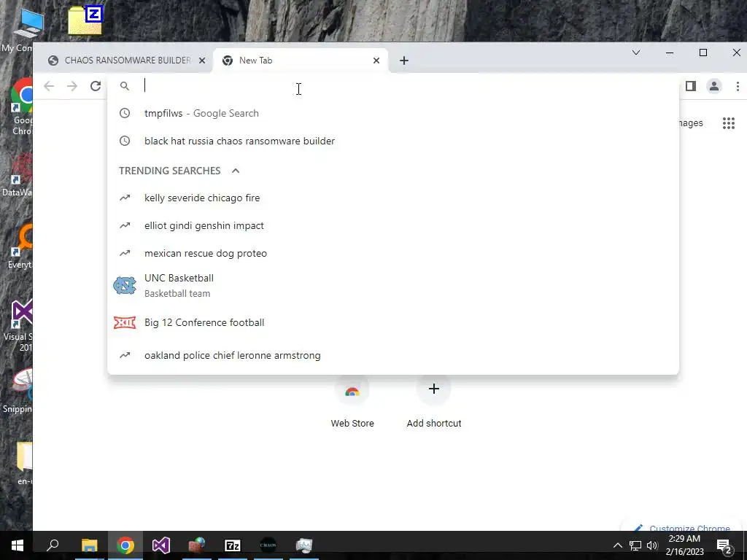Select the New Tab tab

300,61
